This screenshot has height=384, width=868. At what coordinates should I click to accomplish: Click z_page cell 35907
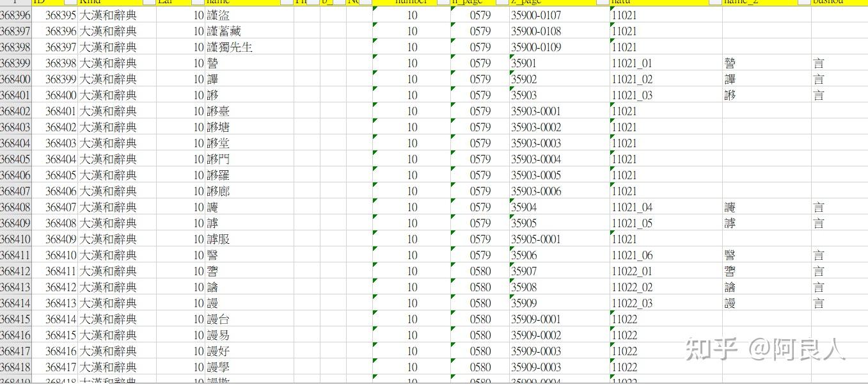pyautogui.click(x=559, y=271)
